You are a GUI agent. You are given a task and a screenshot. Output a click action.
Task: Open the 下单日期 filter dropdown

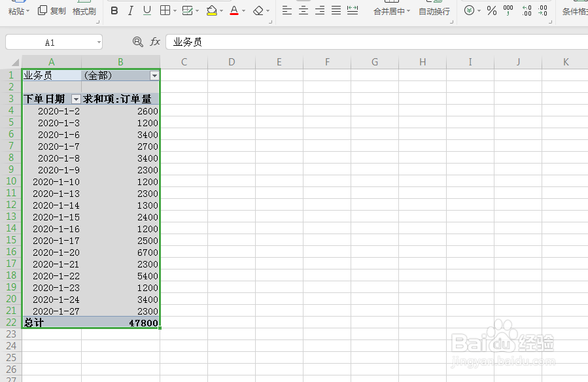pyautogui.click(x=76, y=99)
